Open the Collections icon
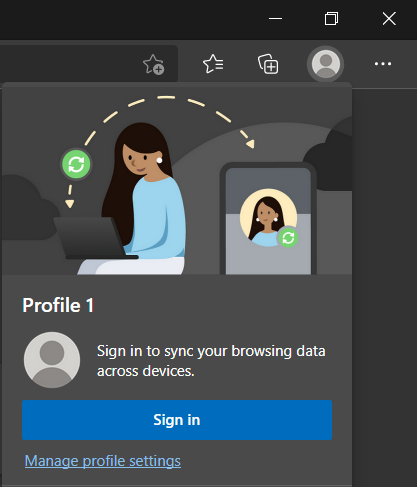417x487 pixels. pos(268,64)
